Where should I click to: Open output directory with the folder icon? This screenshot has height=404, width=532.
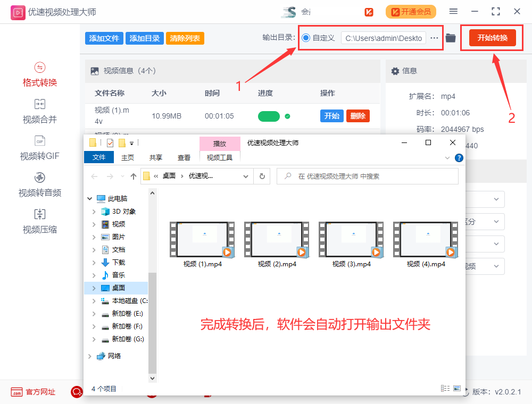tap(451, 38)
